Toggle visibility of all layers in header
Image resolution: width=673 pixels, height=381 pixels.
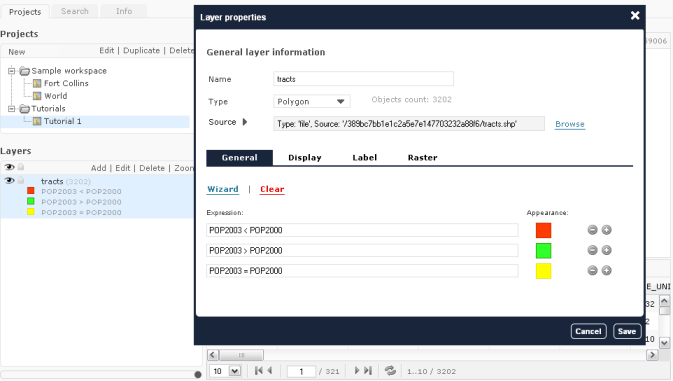click(x=9, y=167)
